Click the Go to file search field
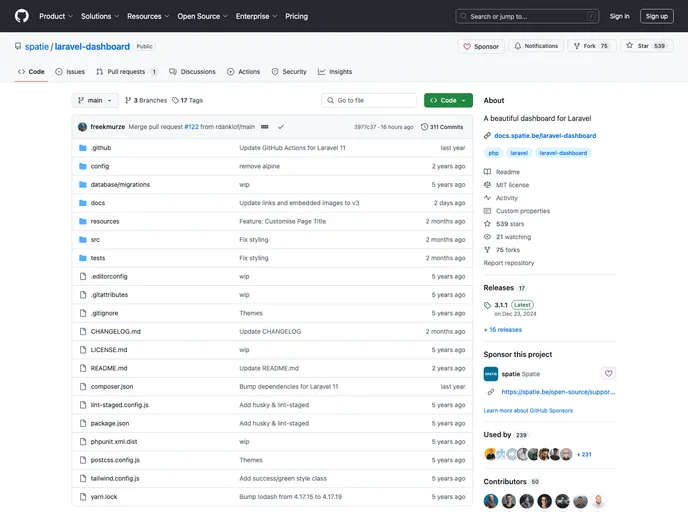This screenshot has height=512, width=688. point(369,100)
